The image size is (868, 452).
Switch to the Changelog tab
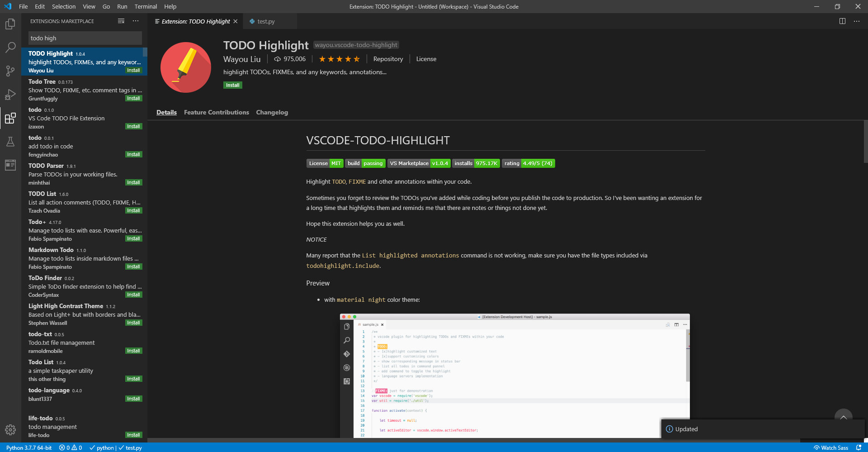click(272, 112)
